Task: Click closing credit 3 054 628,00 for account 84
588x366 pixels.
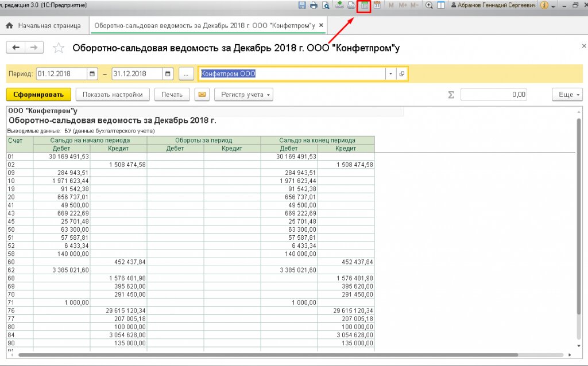Action: pyautogui.click(x=346, y=335)
